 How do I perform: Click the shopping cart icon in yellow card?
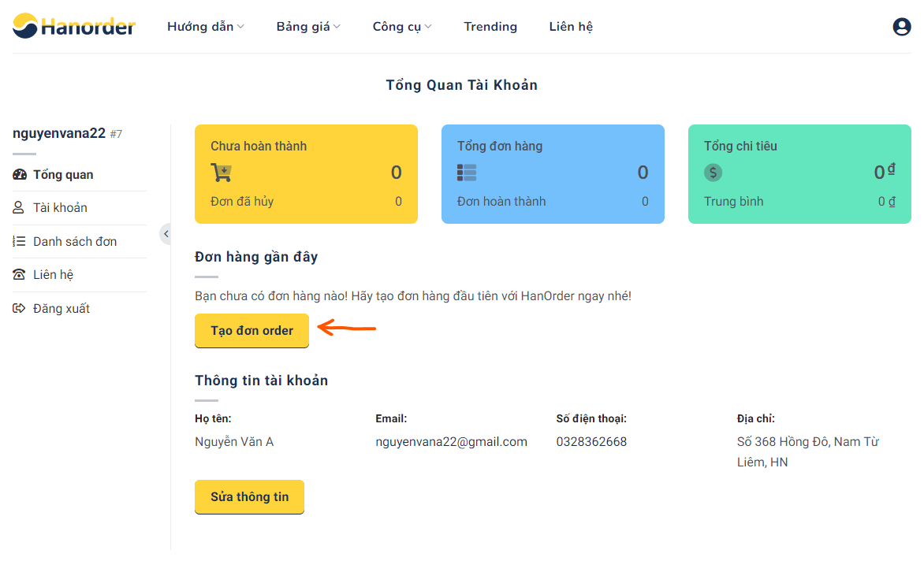221,173
